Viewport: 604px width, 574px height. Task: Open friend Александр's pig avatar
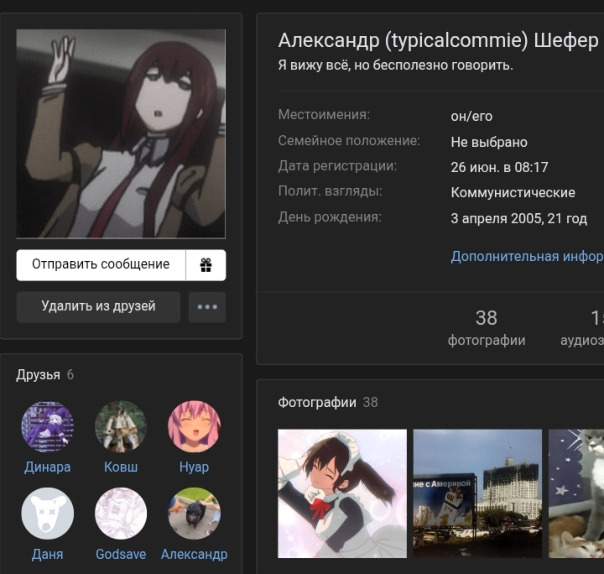coord(194,514)
